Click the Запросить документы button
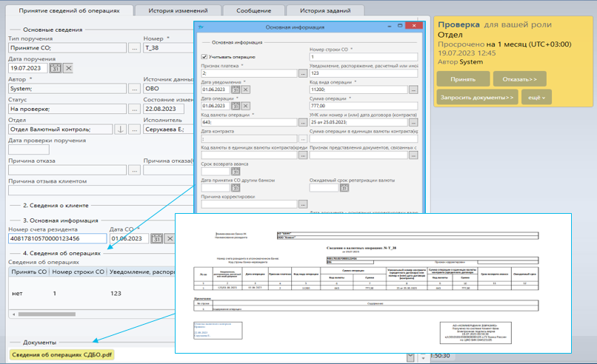This screenshot has width=597, height=364. 477,97
